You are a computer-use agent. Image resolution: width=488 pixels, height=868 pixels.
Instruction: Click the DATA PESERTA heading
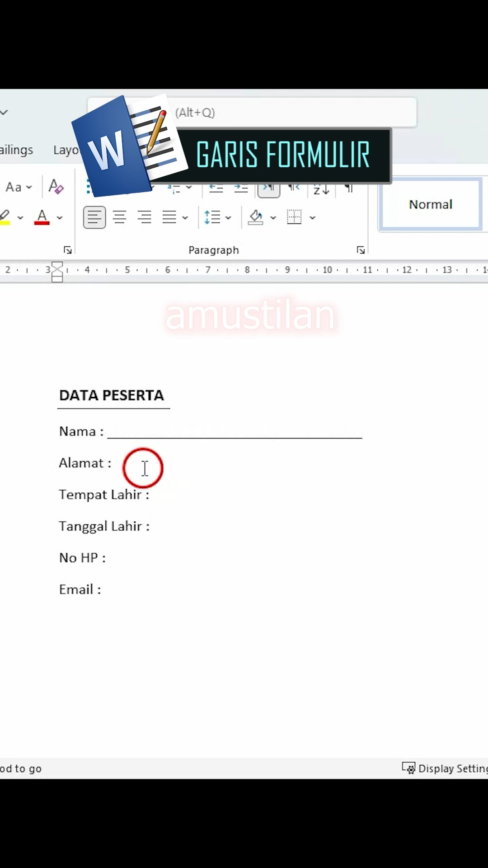[x=112, y=395]
